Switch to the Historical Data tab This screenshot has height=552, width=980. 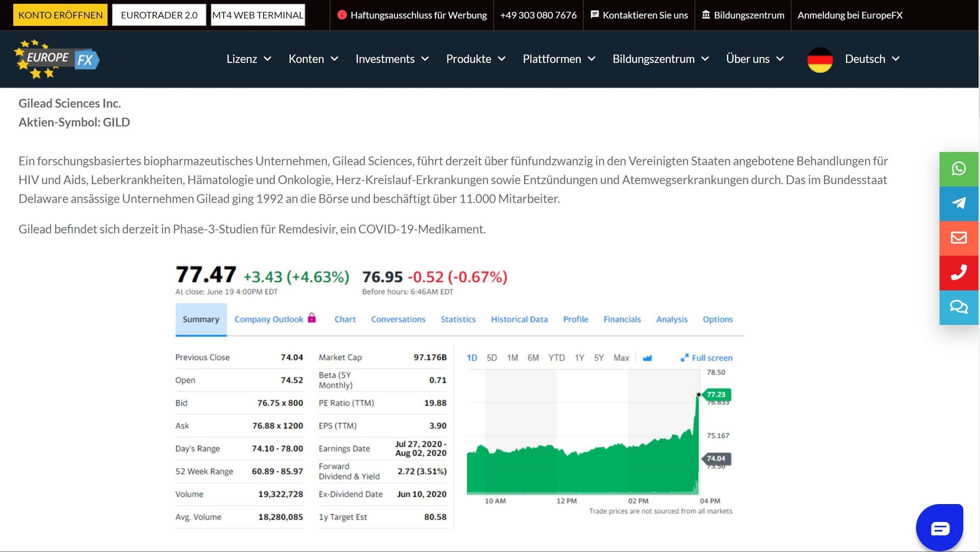(519, 319)
